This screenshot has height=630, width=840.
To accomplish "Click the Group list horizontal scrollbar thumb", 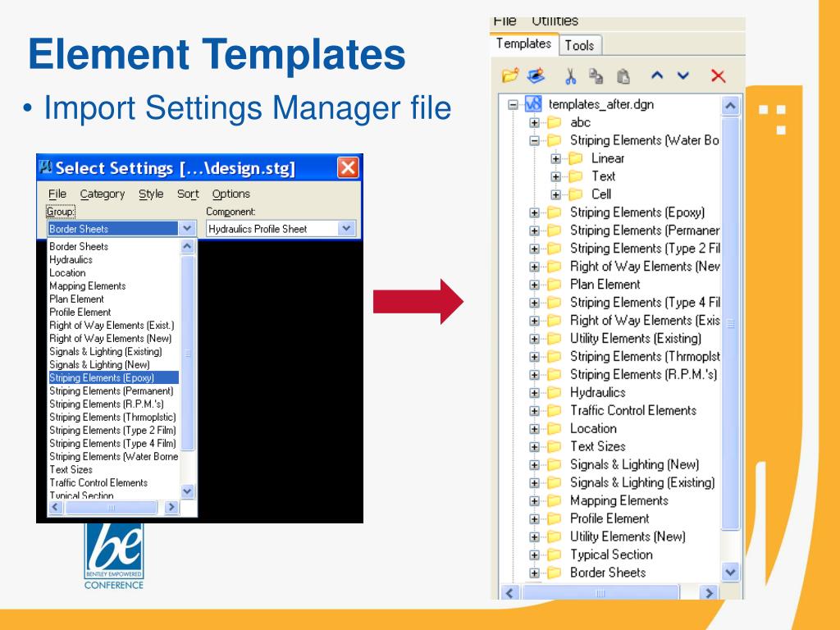I will (112, 507).
